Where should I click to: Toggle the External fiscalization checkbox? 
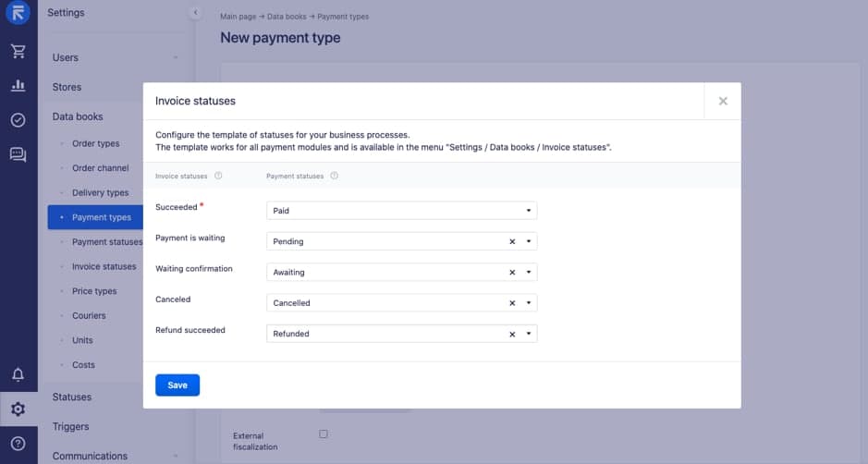324,434
